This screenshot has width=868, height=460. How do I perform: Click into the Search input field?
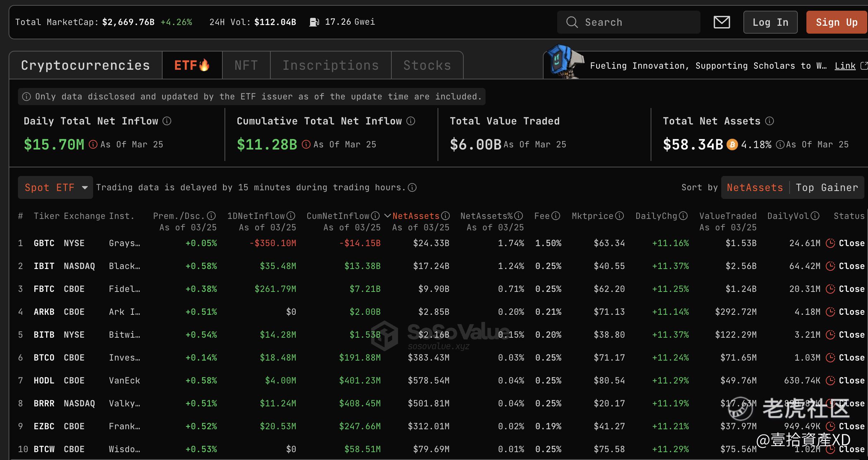pos(628,22)
